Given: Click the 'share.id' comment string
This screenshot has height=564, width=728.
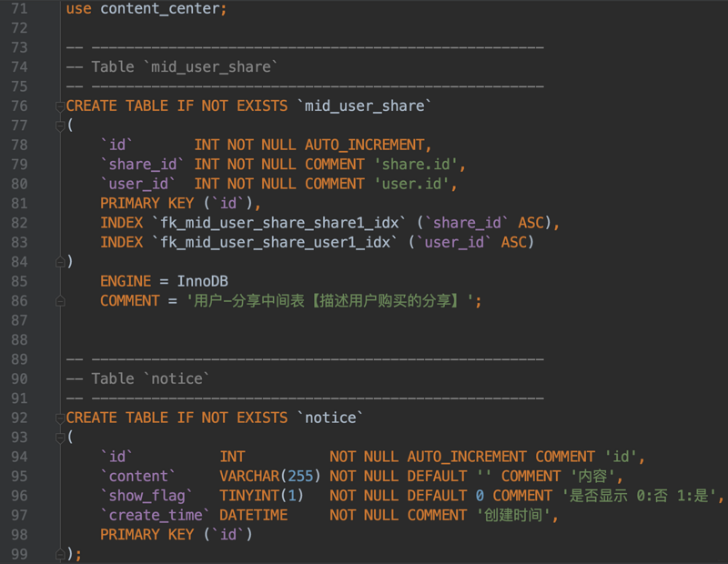Looking at the screenshot, I should click(416, 165).
